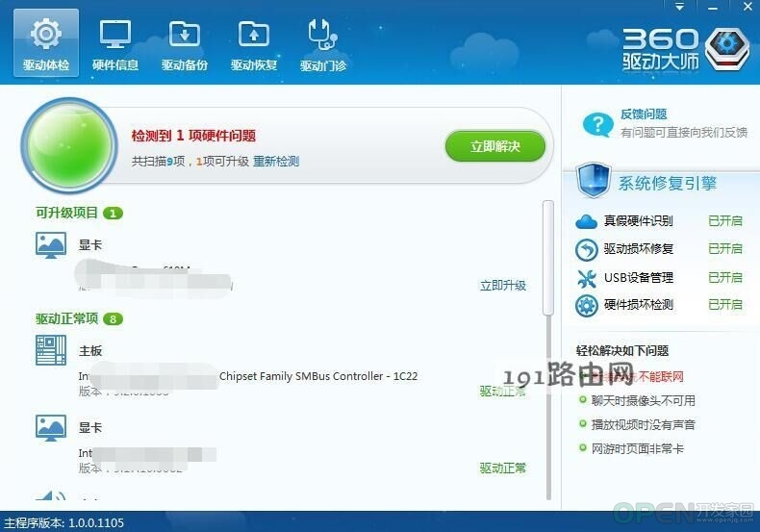Toggle 已开启 for 驱动损坏修复
760x532 pixels.
coord(725,249)
